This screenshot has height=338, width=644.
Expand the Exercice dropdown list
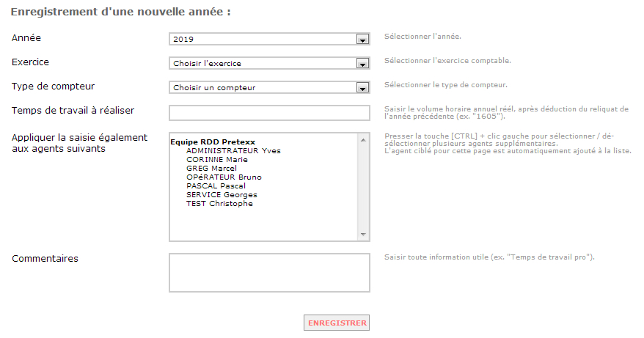click(x=269, y=63)
